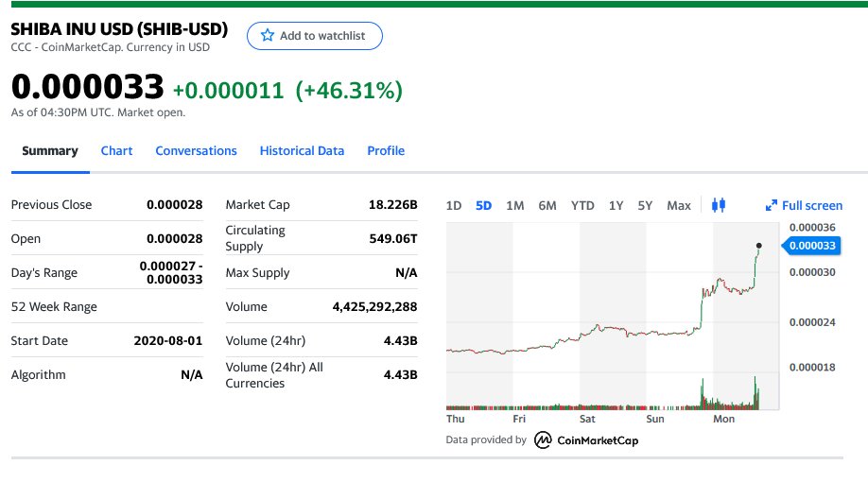Screen dimensions: 868x482
Task: Click the CoinMarketCap logo icon
Action: point(543,439)
